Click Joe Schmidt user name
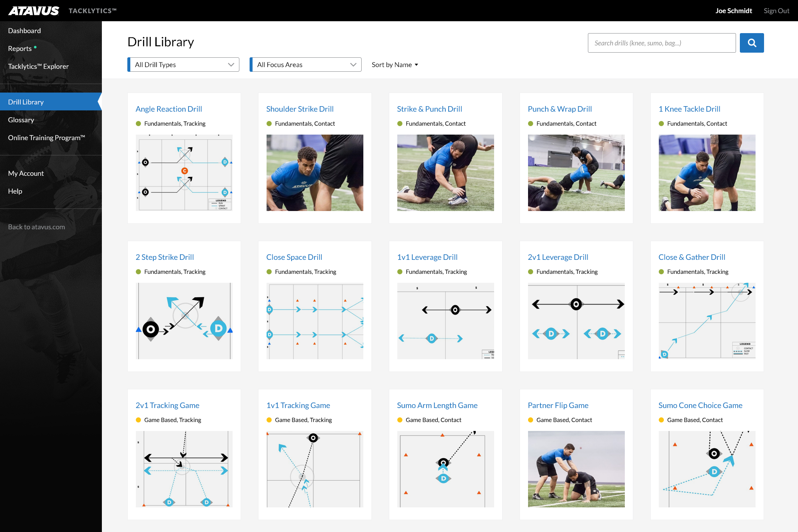The width and height of the screenshot is (798, 532). [x=733, y=11]
